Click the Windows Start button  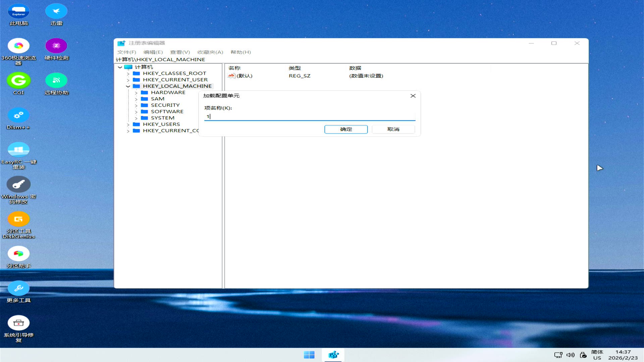(309, 355)
